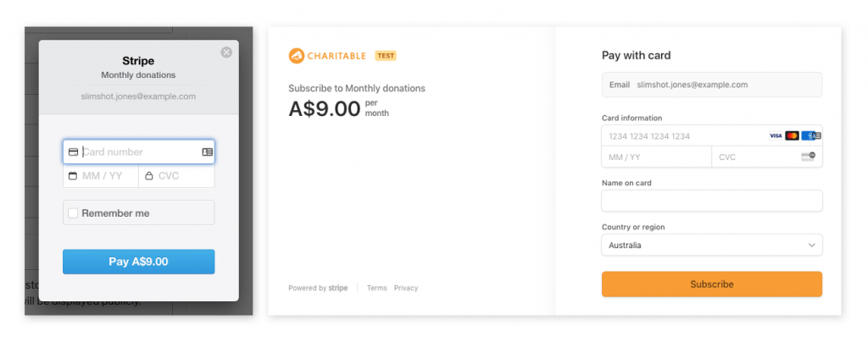This screenshot has height=342, width=868.
Task: Click the Pay A$9.00 button
Action: tap(138, 262)
